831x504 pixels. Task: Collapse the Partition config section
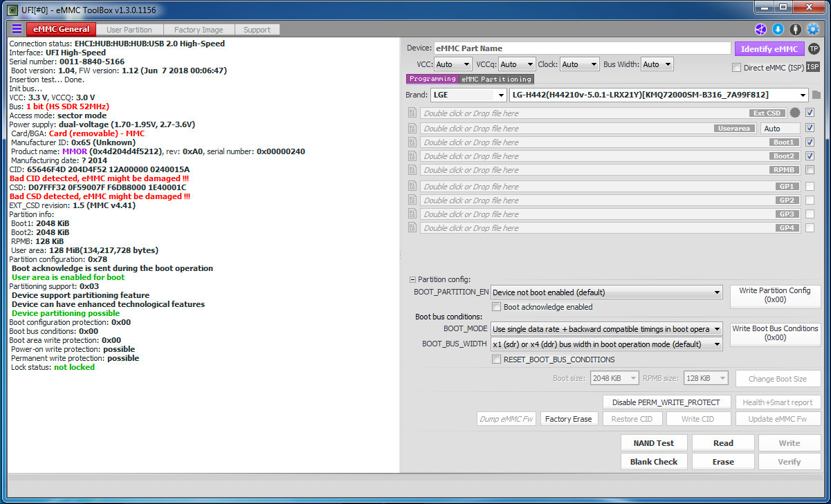(x=413, y=280)
